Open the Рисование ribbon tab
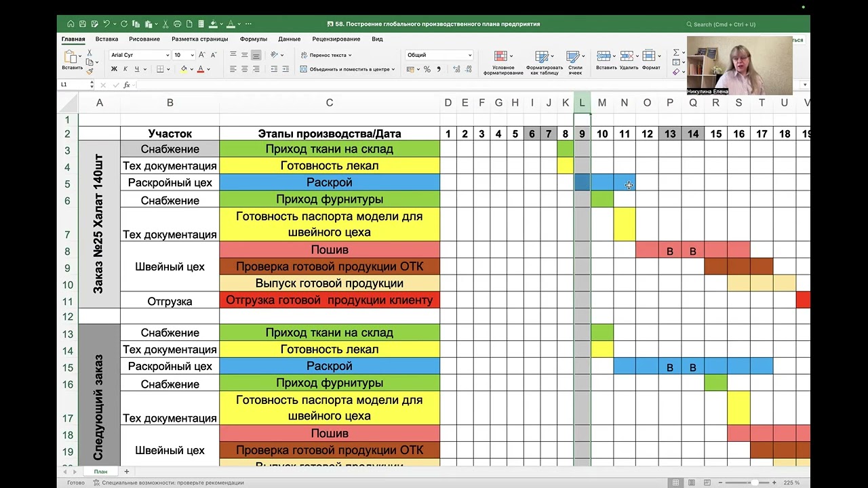This screenshot has height=488, width=868. pos(144,39)
